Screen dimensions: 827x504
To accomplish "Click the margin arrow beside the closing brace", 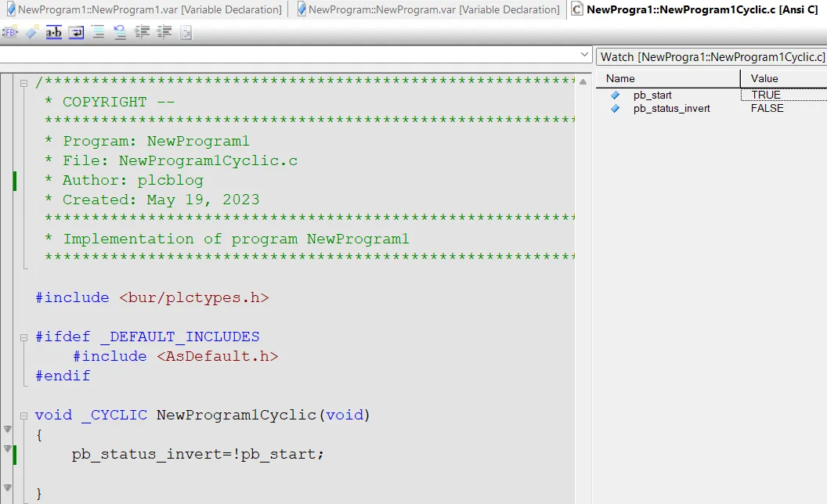I will coord(7,488).
